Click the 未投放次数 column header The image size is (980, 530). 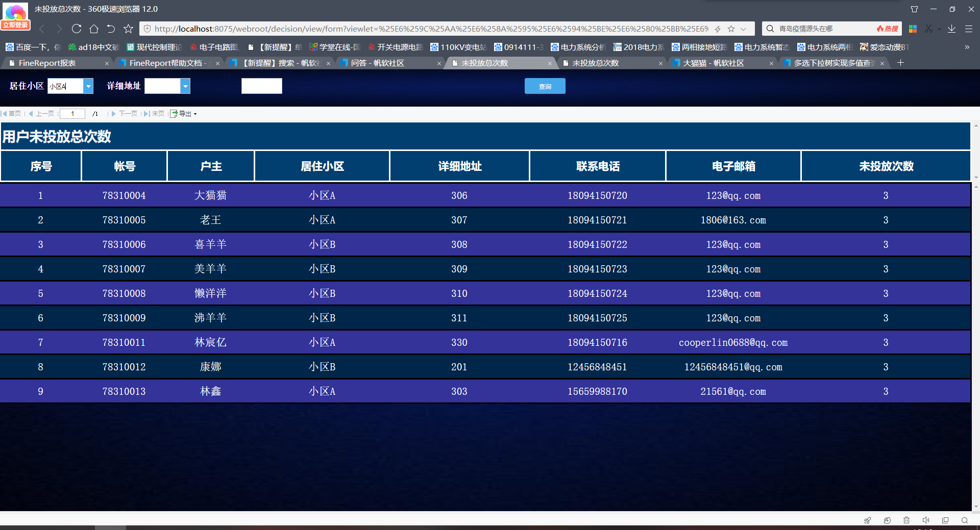(886, 166)
